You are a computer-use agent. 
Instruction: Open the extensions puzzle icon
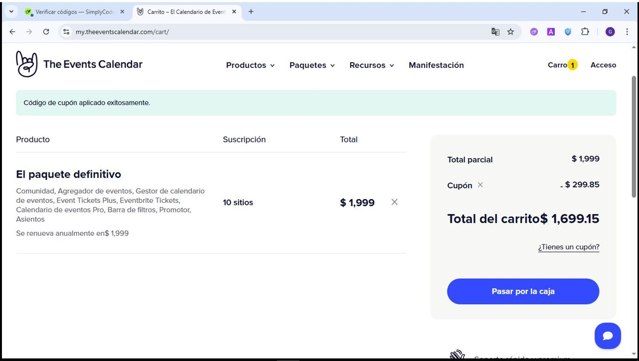(x=585, y=32)
